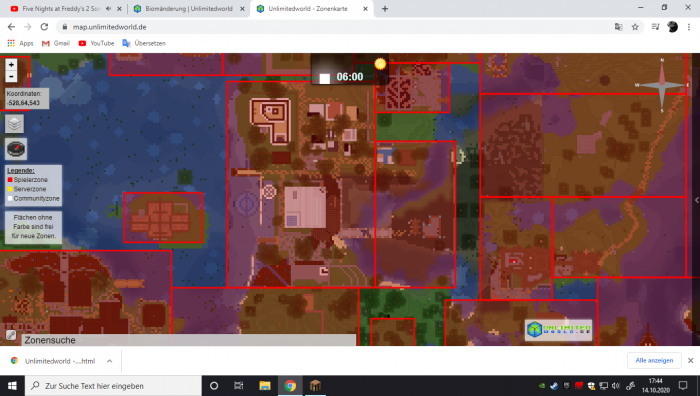Image resolution: width=700 pixels, height=396 pixels.
Task: Open the Apps bookmark shortcut
Action: pos(20,43)
